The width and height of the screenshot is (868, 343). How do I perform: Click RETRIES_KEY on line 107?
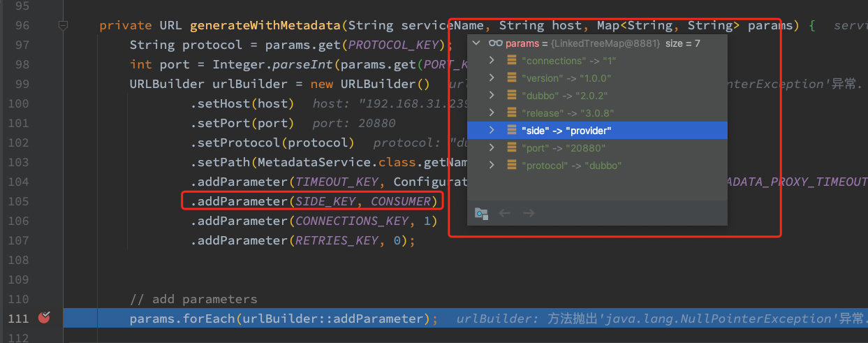click(x=337, y=240)
